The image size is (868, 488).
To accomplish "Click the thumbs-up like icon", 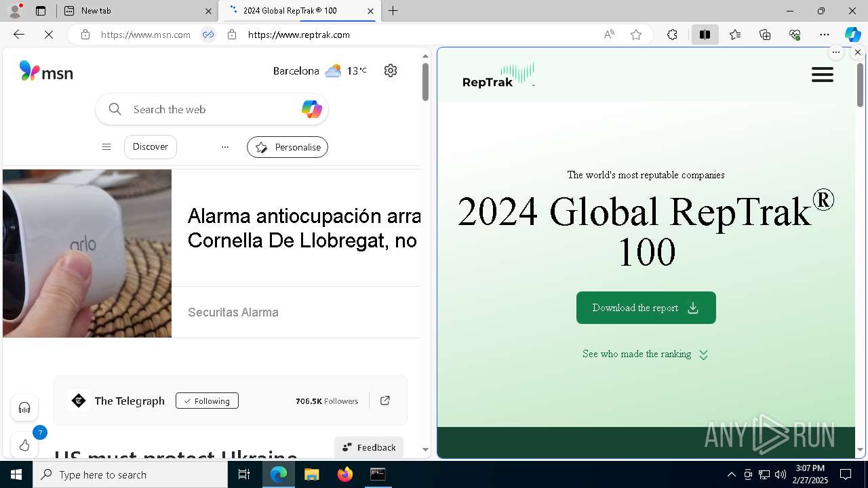I will click(x=24, y=445).
